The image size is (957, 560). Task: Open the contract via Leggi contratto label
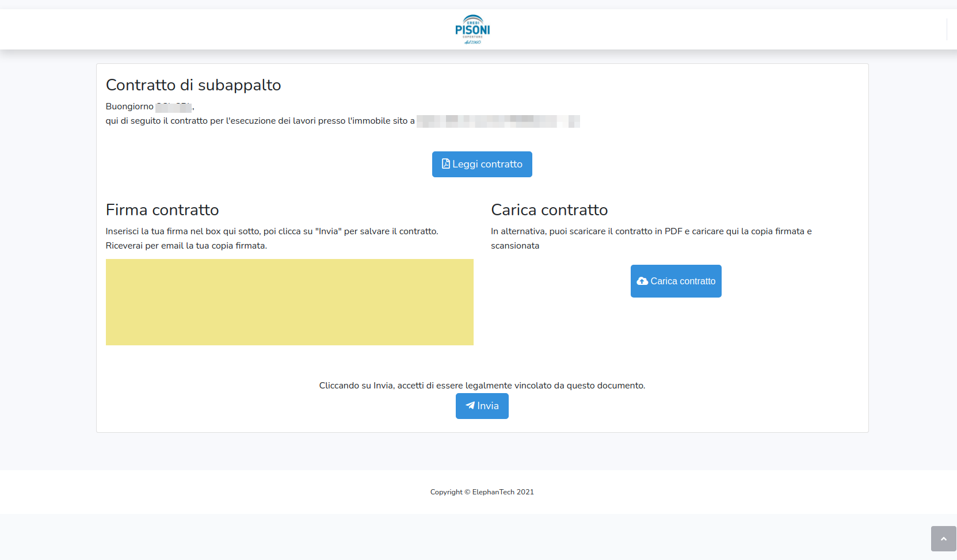point(487,165)
